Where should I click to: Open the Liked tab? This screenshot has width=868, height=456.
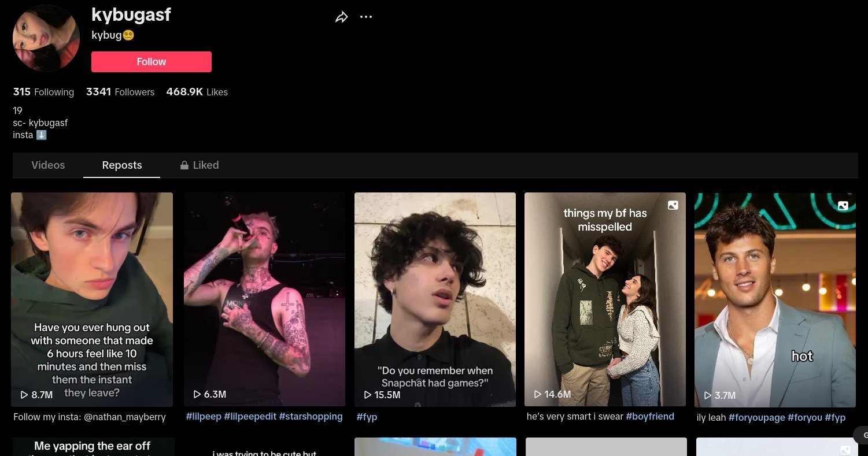200,165
